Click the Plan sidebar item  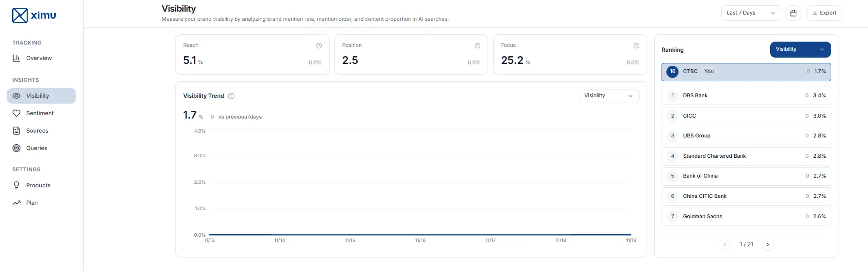pos(32,203)
